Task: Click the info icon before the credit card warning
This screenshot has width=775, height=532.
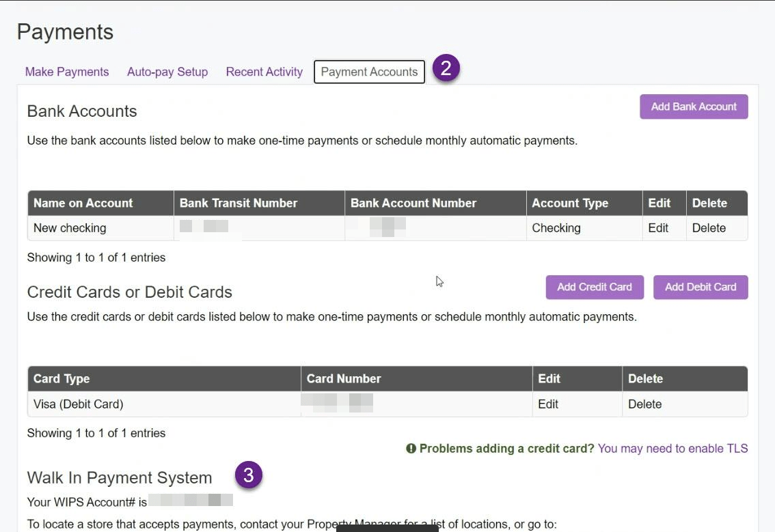Action: point(411,448)
